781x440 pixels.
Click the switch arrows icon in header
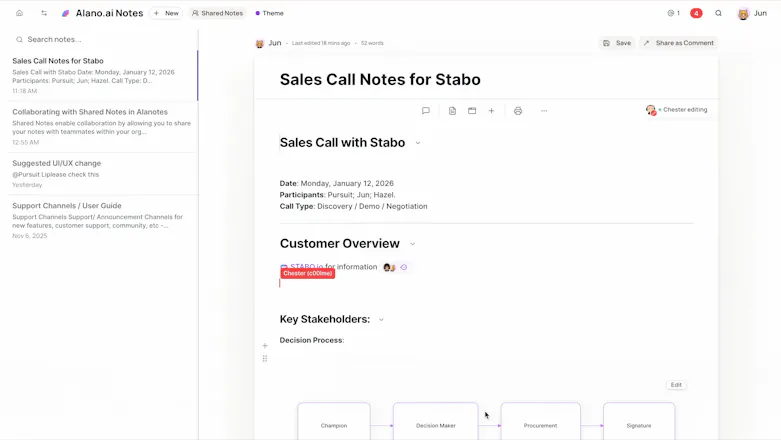44,13
